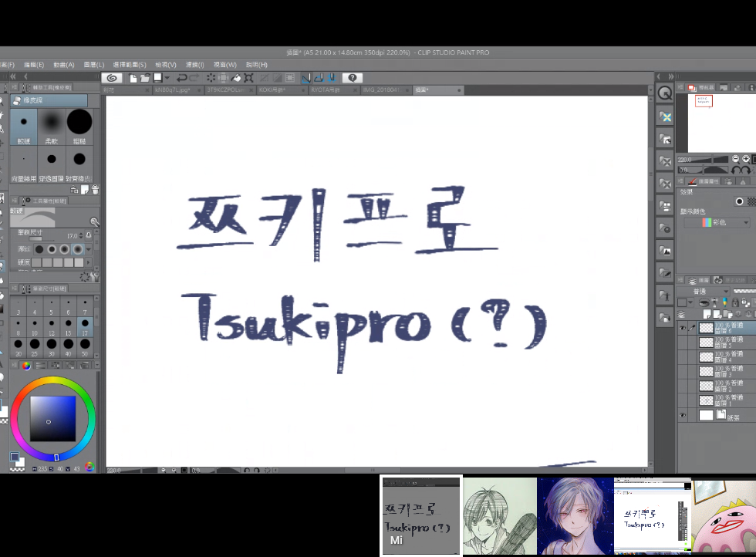This screenshot has height=557, width=756.
Task: Open the 編輯(E) menu
Action: [34, 65]
